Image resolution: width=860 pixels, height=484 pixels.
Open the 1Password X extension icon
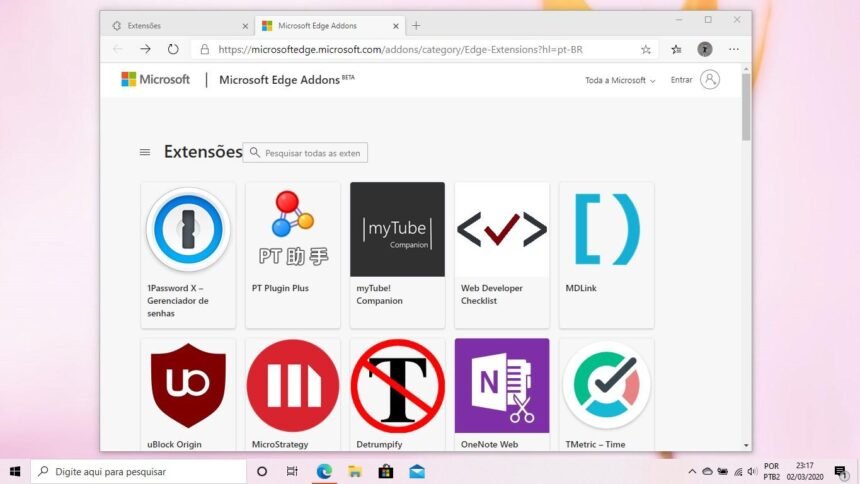[188, 229]
